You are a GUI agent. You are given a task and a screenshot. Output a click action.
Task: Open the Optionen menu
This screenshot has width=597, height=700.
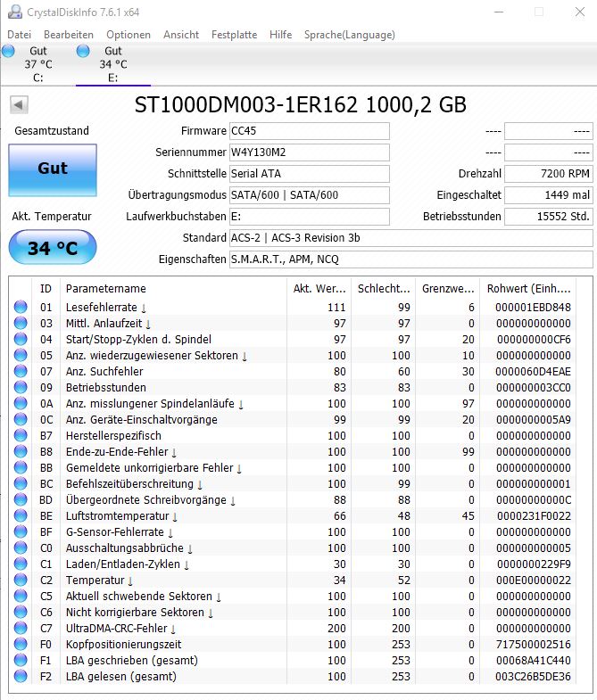pyautogui.click(x=129, y=35)
